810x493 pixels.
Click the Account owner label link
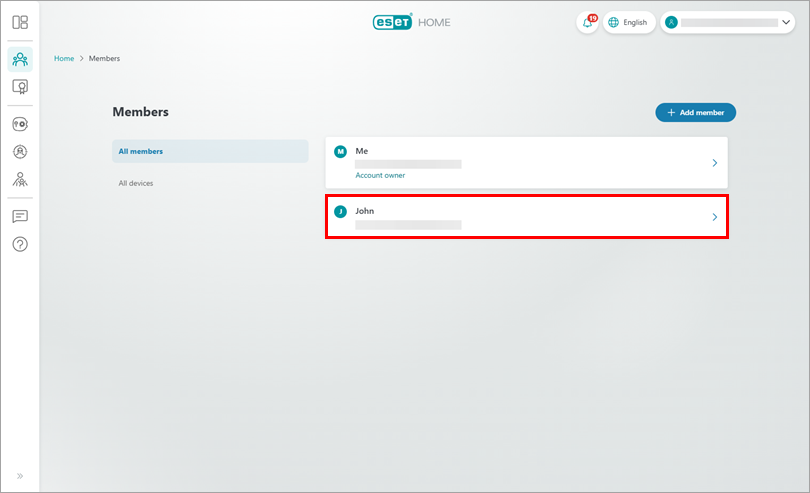pyautogui.click(x=380, y=175)
